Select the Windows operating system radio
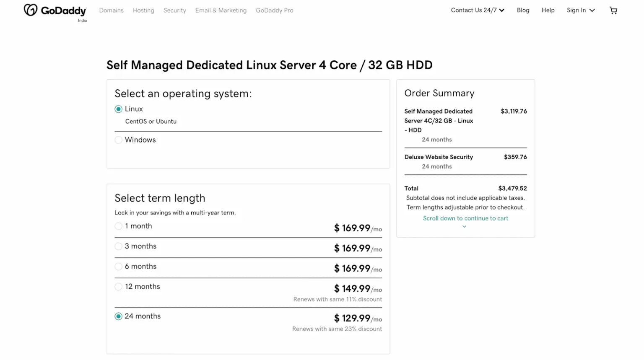Image resolution: width=644 pixels, height=360 pixels. 119,140
